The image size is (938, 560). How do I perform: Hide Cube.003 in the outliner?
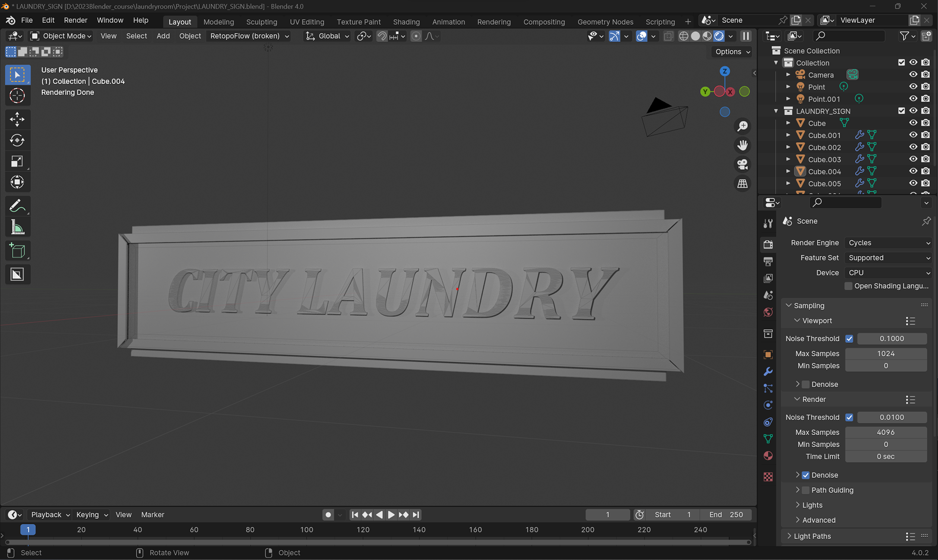point(913,159)
